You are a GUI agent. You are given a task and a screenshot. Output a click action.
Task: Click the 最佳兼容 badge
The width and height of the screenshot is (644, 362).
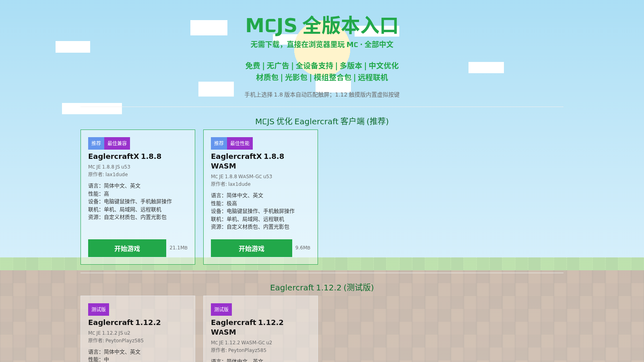[117, 143]
